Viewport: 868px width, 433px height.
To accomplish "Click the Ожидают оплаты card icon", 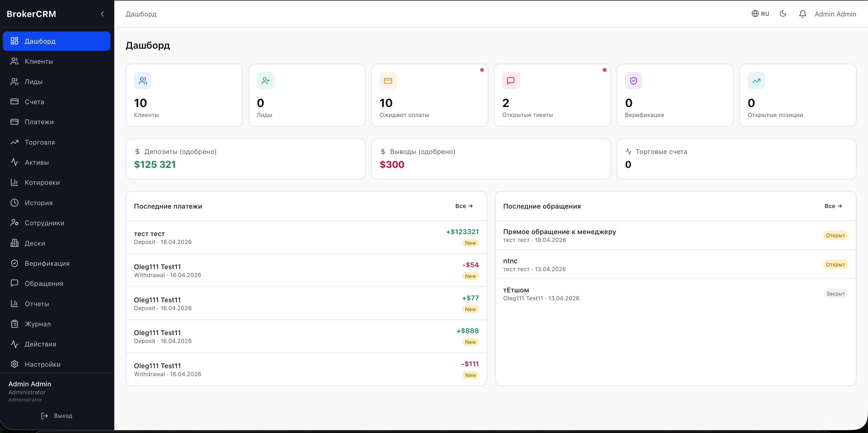I will pyautogui.click(x=388, y=81).
